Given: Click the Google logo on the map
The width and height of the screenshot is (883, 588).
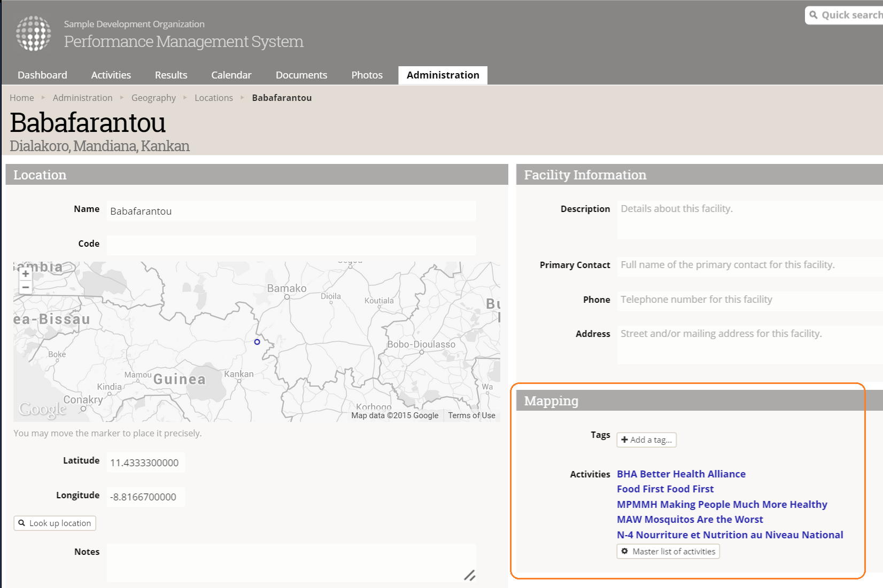Looking at the screenshot, I should [43, 409].
